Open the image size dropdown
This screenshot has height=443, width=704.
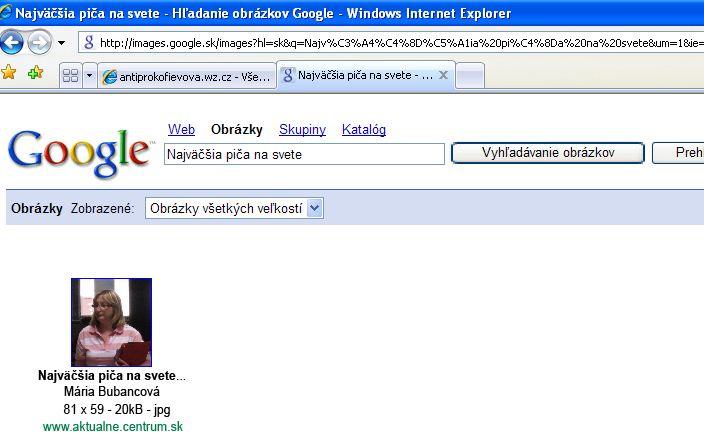[234, 208]
